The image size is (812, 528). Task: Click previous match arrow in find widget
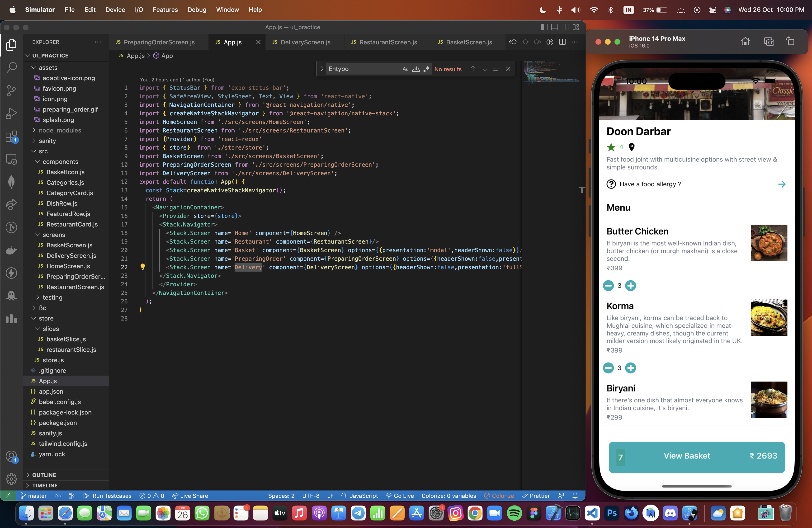(x=473, y=69)
